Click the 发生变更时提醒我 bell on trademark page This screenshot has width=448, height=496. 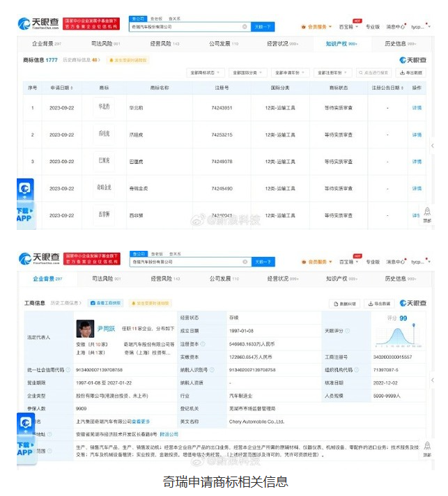tap(128, 60)
